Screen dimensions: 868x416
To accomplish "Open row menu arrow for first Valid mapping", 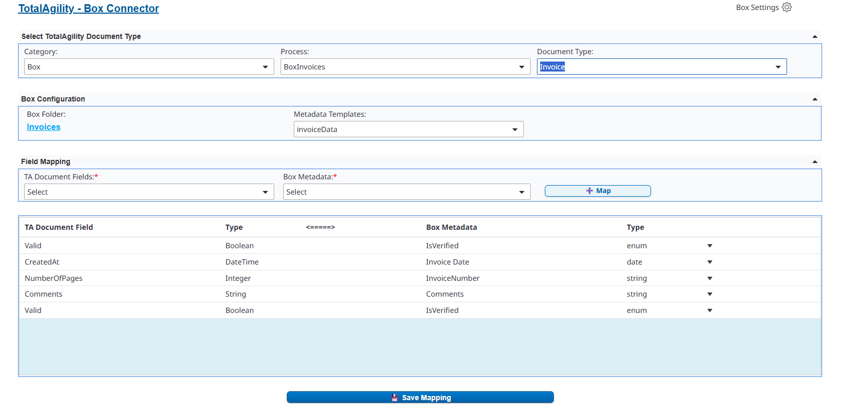I will point(709,246).
